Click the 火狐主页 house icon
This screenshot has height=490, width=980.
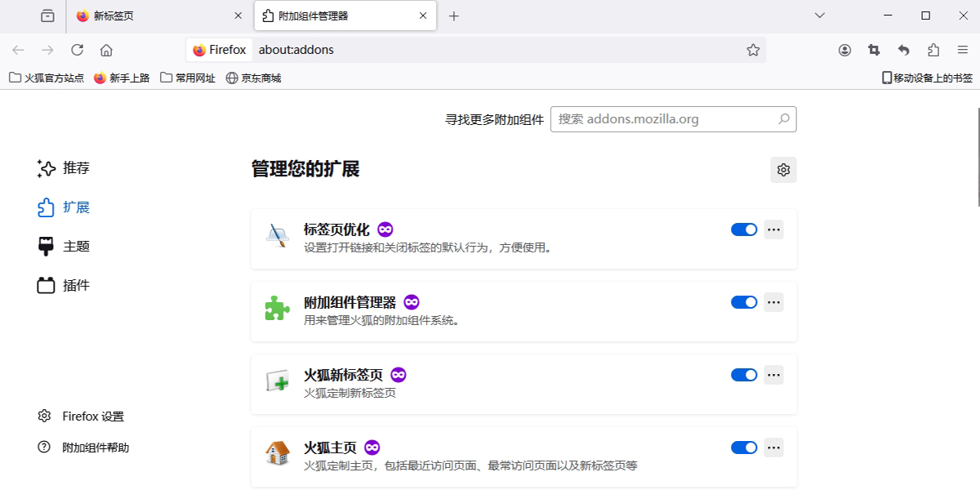(x=278, y=454)
